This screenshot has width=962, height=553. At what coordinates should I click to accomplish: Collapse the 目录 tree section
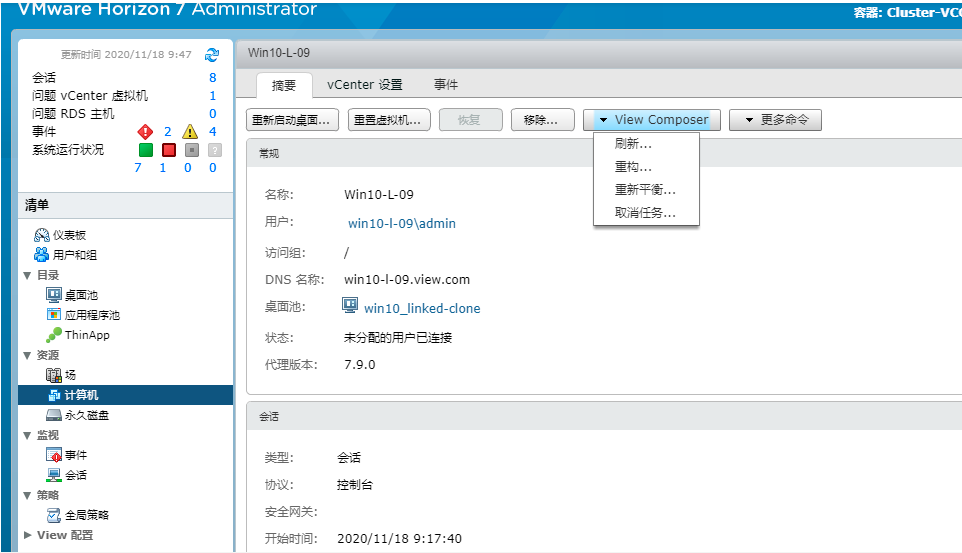click(27, 276)
